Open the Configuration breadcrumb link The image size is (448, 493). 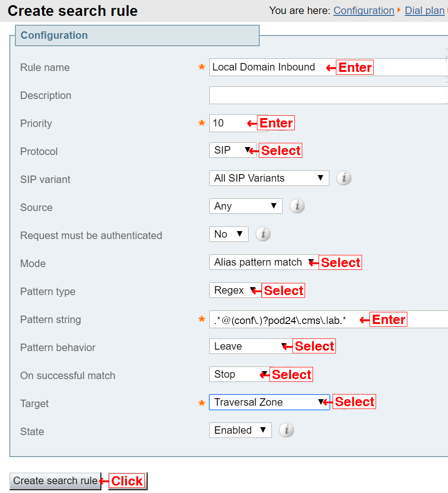(x=364, y=11)
